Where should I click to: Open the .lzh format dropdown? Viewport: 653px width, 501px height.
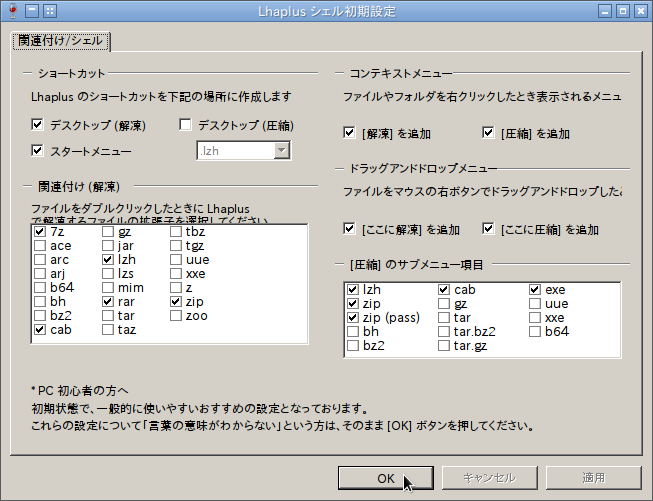point(282,150)
